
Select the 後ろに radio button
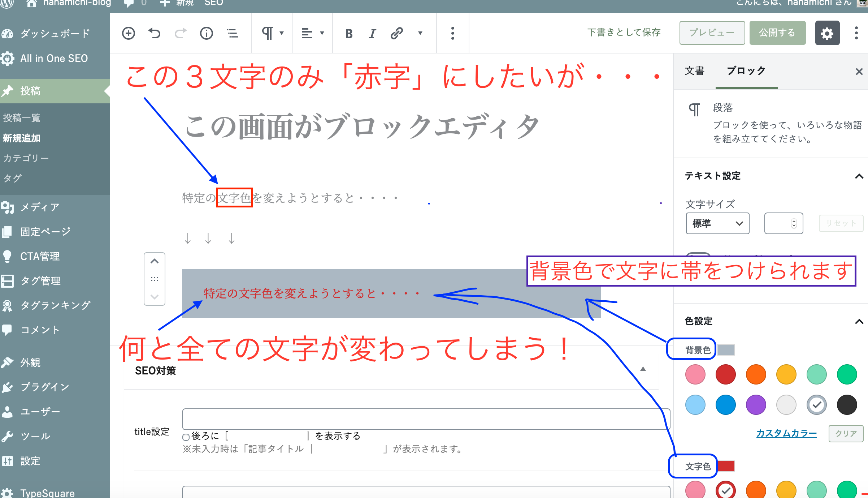(186, 437)
